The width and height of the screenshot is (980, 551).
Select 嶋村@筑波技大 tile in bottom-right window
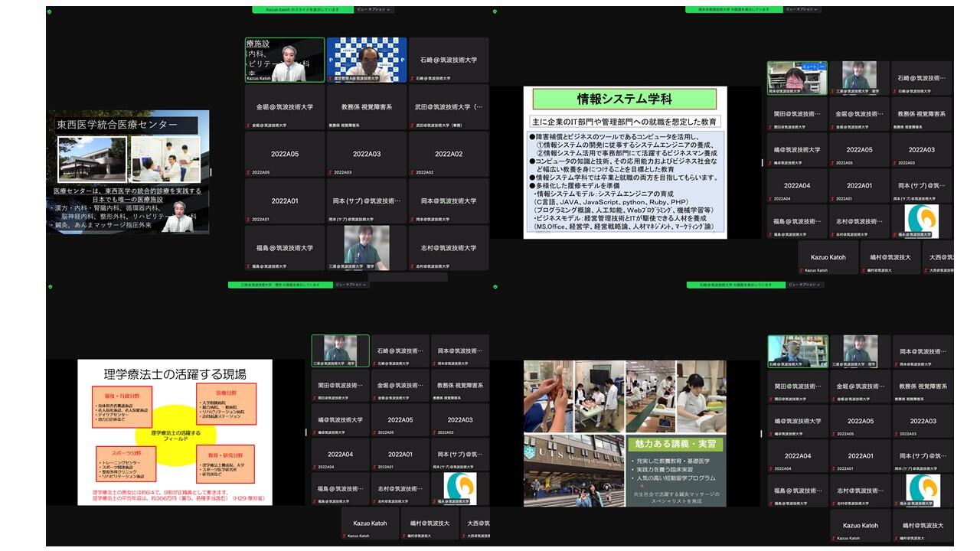[x=922, y=527]
